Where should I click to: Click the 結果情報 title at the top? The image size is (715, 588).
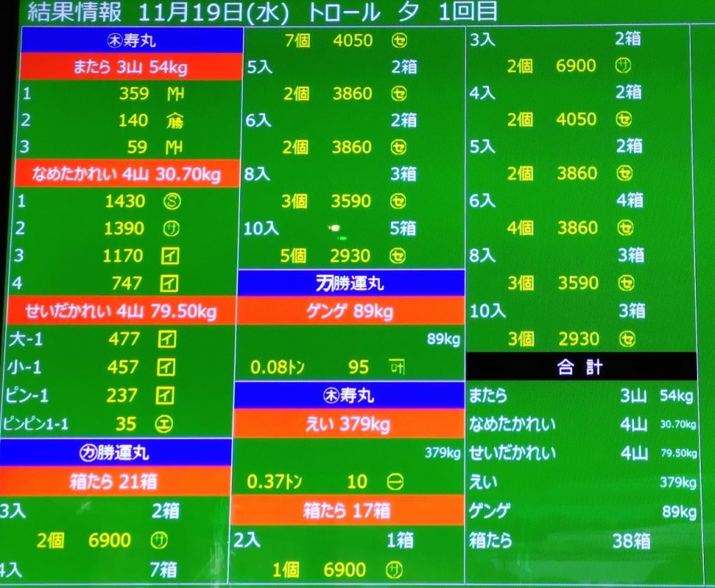coord(75,12)
